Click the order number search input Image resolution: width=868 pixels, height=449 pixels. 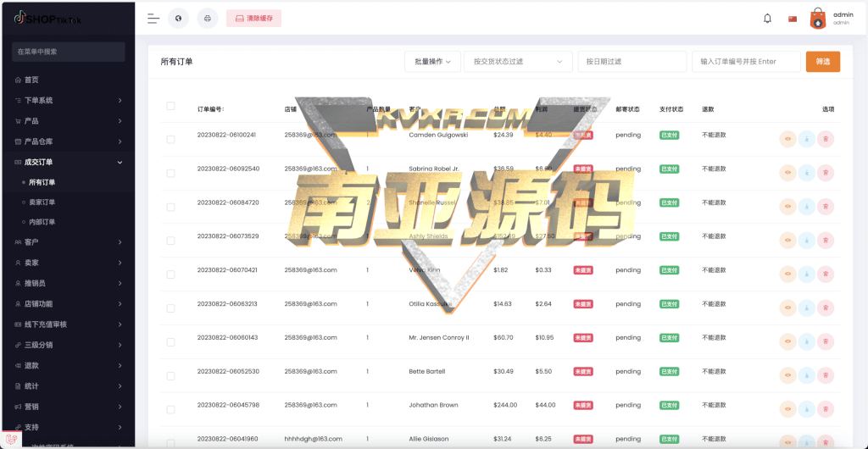[746, 61]
